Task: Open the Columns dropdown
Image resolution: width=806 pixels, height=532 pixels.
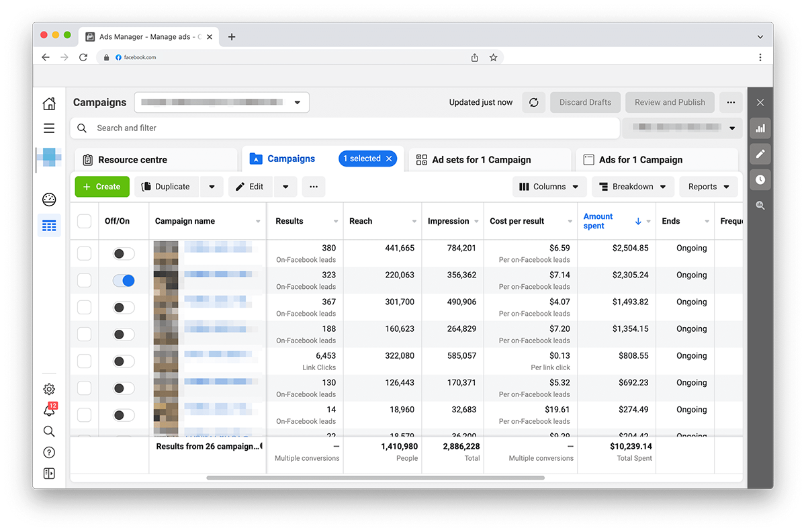Action: (549, 187)
